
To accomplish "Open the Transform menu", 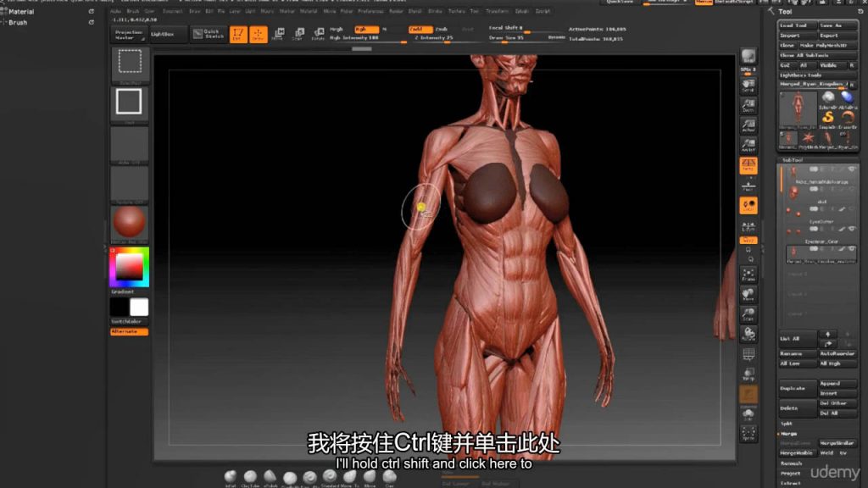I will (x=497, y=11).
